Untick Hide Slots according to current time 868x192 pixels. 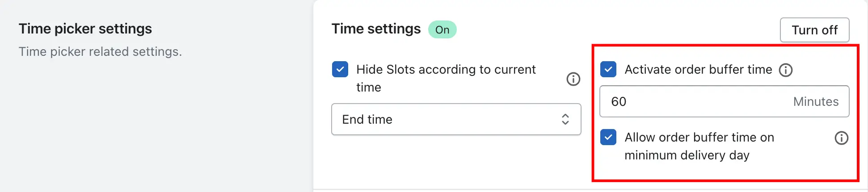point(340,69)
